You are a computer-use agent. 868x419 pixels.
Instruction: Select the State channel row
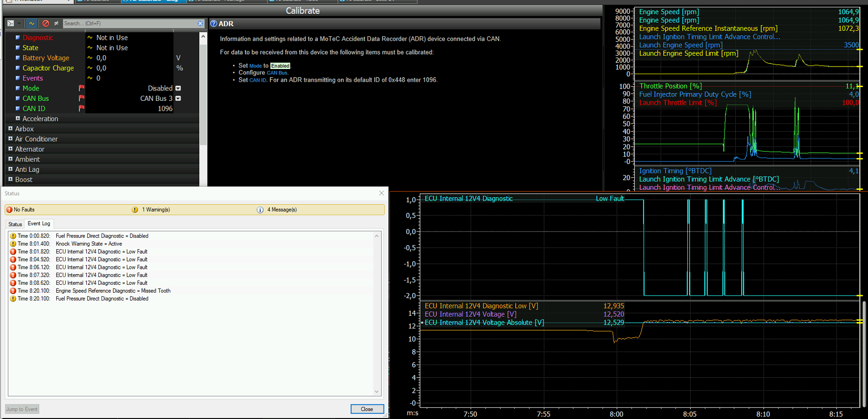pos(30,48)
